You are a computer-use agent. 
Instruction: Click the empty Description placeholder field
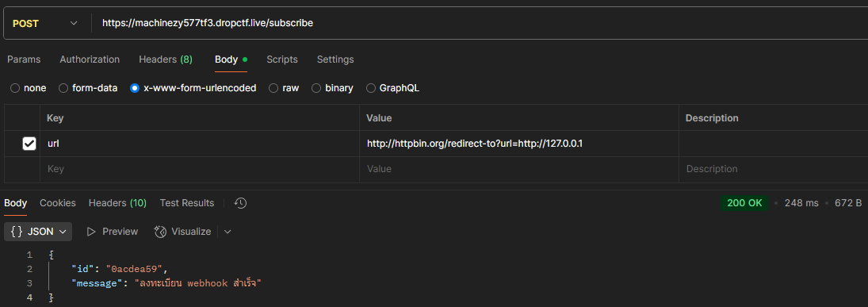pyautogui.click(x=774, y=169)
